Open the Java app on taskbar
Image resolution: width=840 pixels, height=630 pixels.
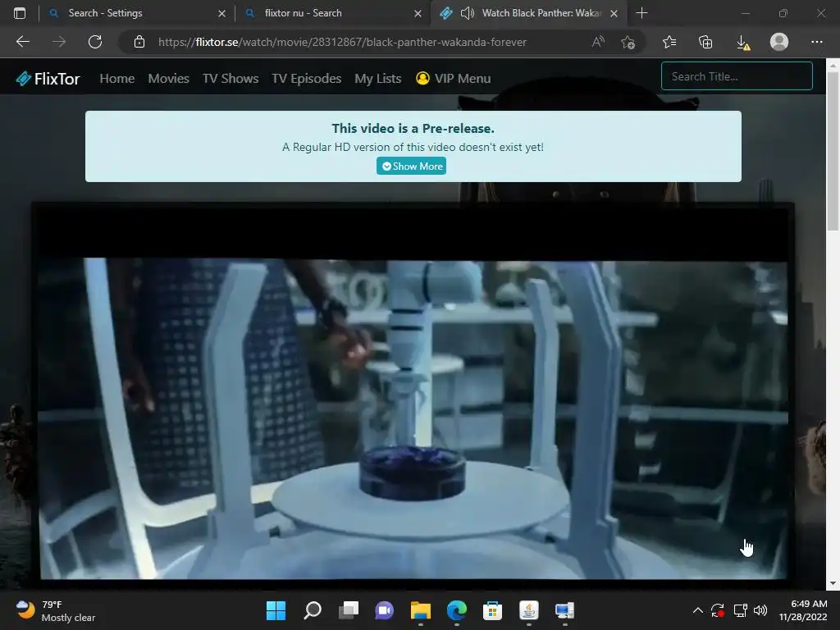(x=529, y=610)
